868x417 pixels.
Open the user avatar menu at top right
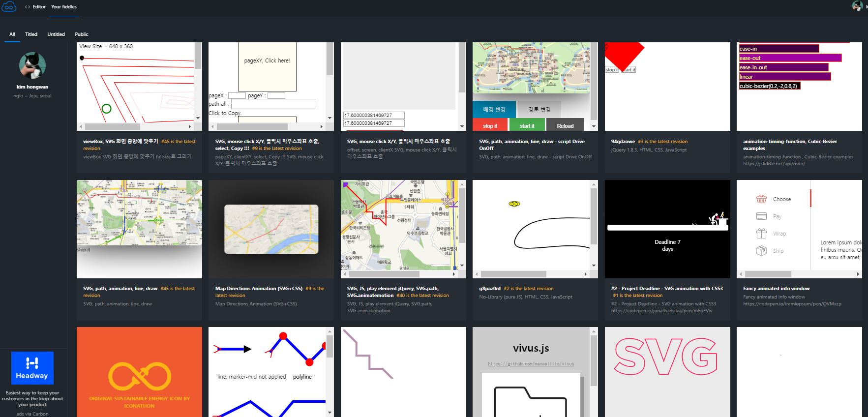(x=858, y=6)
